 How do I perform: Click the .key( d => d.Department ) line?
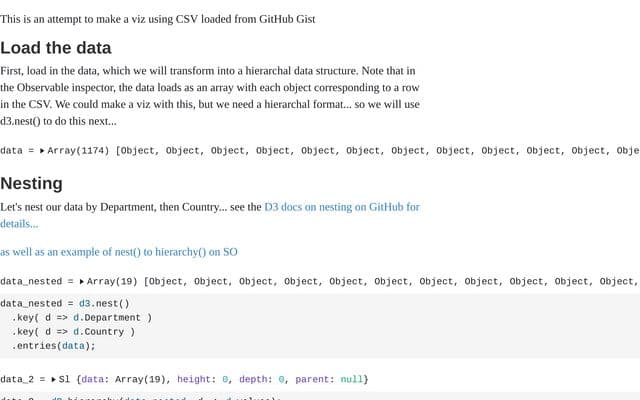(82, 318)
